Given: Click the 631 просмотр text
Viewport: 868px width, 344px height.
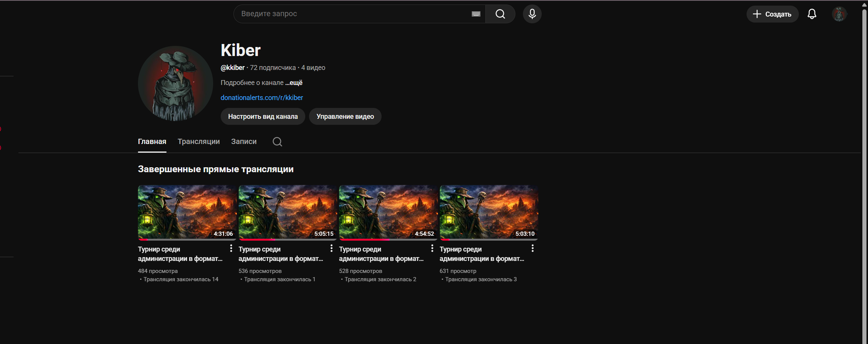Looking at the screenshot, I should [458, 271].
